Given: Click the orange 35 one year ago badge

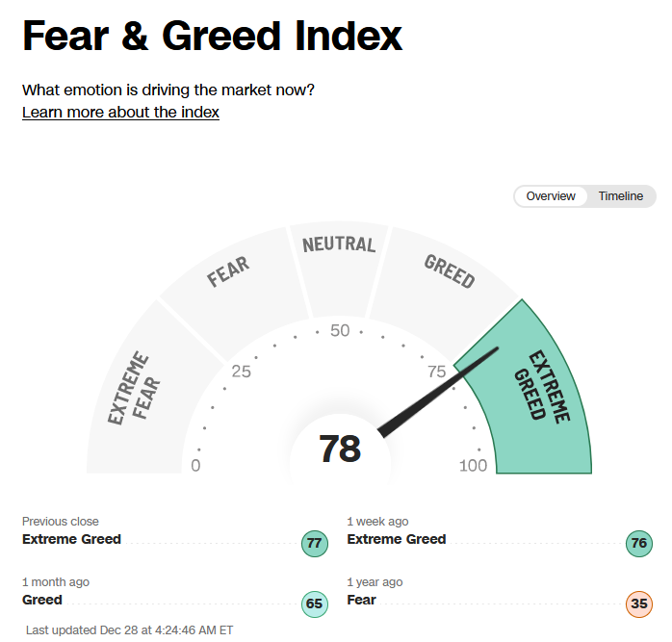Looking at the screenshot, I should 639,603.
